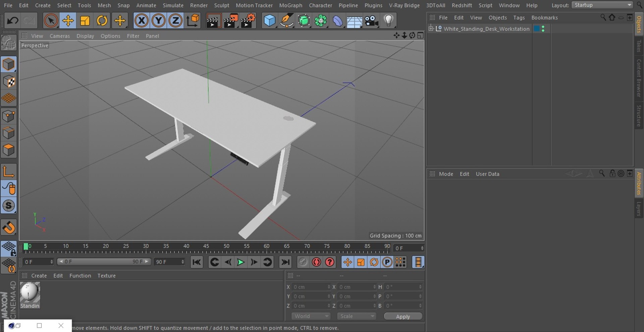The height and width of the screenshot is (332, 644).
Task: Click the Objects manager search icon
Action: coord(603,17)
